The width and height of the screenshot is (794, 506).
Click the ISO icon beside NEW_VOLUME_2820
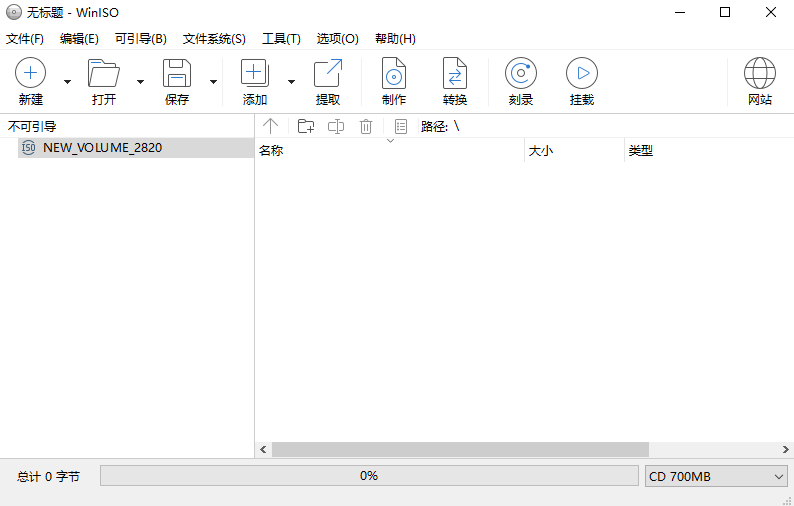(x=29, y=148)
